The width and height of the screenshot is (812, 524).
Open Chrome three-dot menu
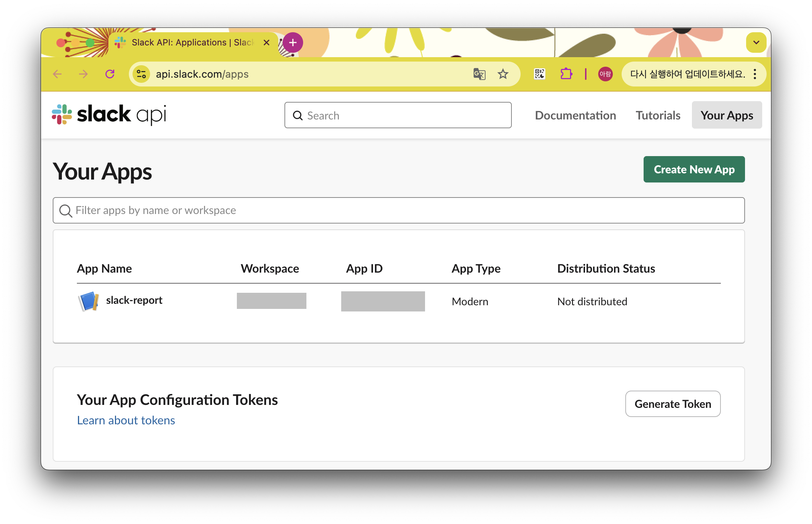click(x=755, y=74)
